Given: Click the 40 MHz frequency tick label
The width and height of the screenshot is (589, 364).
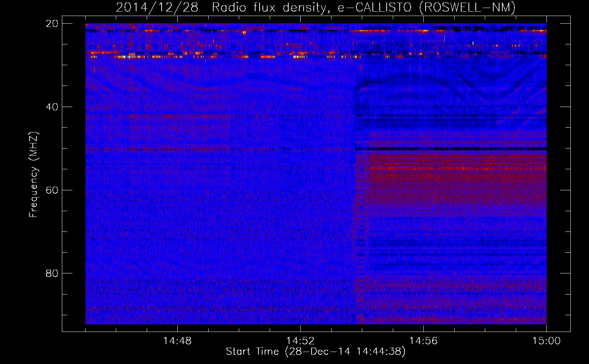Looking at the screenshot, I should click(x=52, y=107).
